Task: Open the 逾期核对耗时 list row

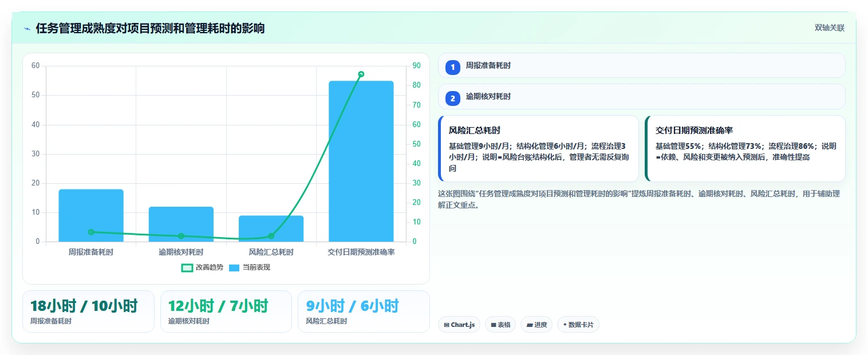Action: click(641, 96)
